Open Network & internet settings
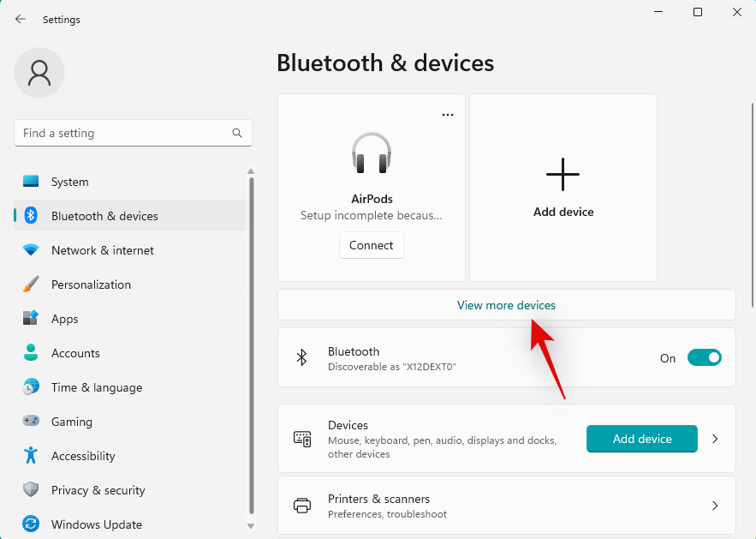Image resolution: width=756 pixels, height=539 pixels. pos(129,250)
